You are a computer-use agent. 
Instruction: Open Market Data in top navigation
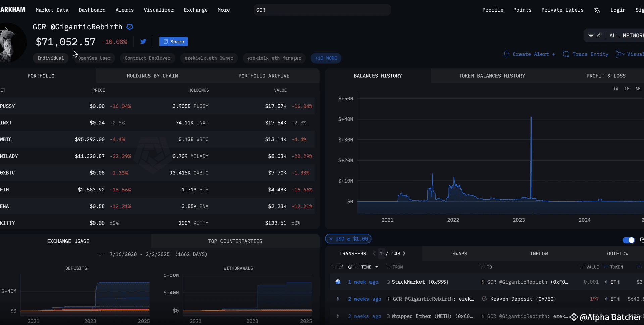[52, 10]
